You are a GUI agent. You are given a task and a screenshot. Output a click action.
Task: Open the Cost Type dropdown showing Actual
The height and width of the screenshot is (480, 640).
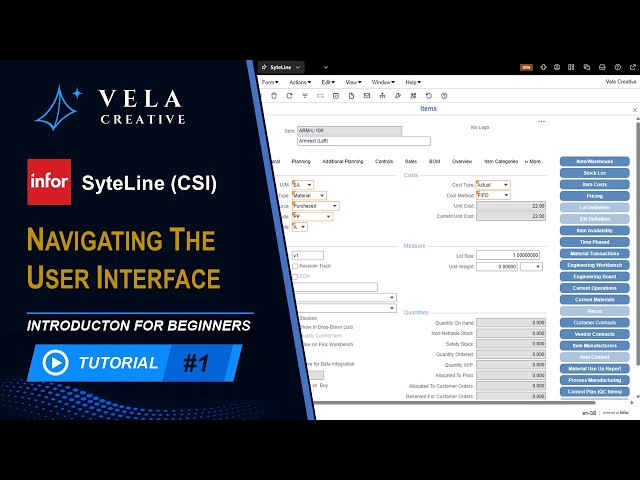point(493,185)
